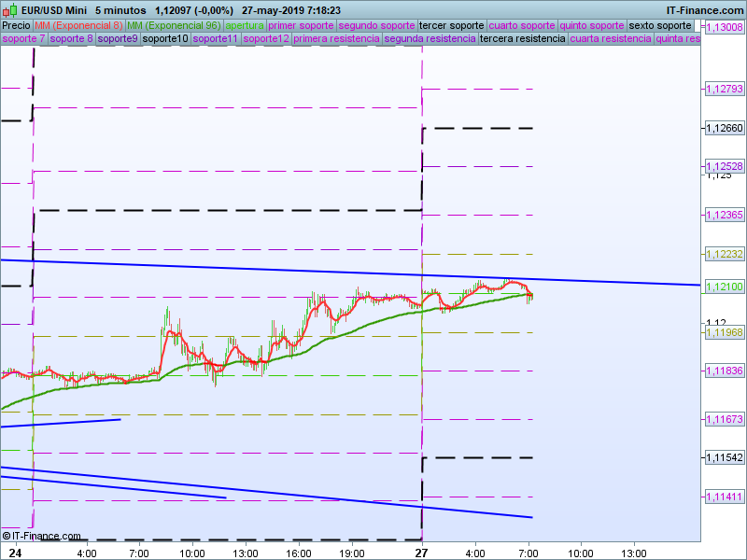Click the '5 minutos' timeframe text
This screenshot has height=560, width=747.
pos(120,10)
